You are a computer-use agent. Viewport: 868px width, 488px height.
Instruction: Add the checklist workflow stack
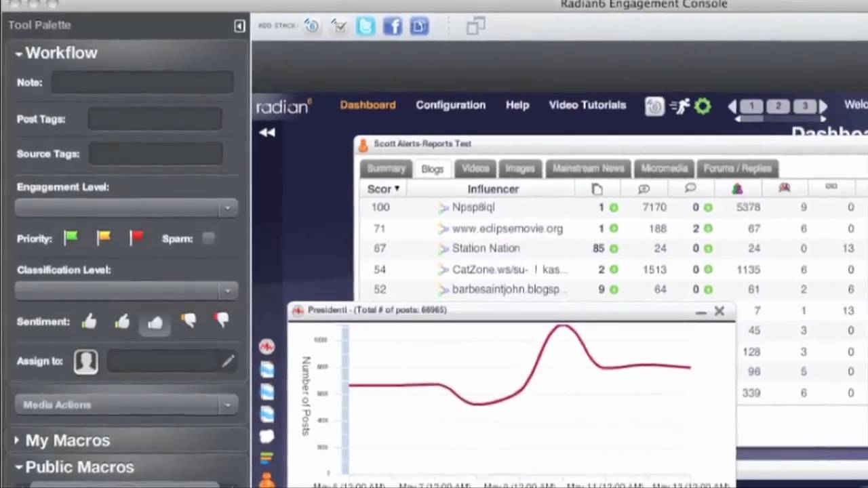338,26
